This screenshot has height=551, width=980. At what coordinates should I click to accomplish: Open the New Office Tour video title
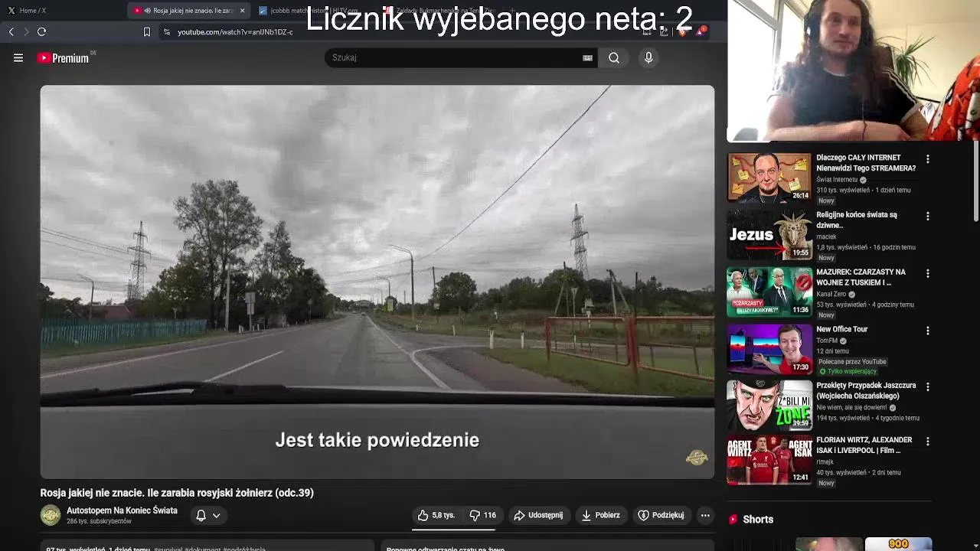841,329
